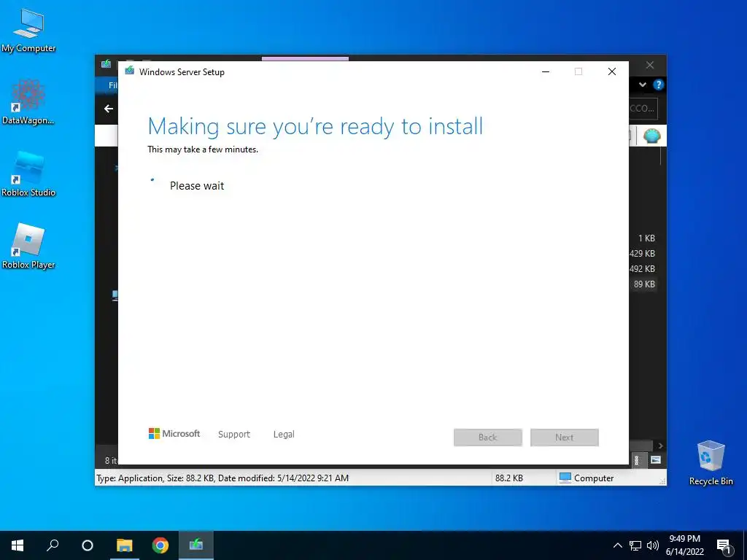This screenshot has width=747, height=560.
Task: Click the 88.2 KB status bar size
Action: click(x=508, y=478)
